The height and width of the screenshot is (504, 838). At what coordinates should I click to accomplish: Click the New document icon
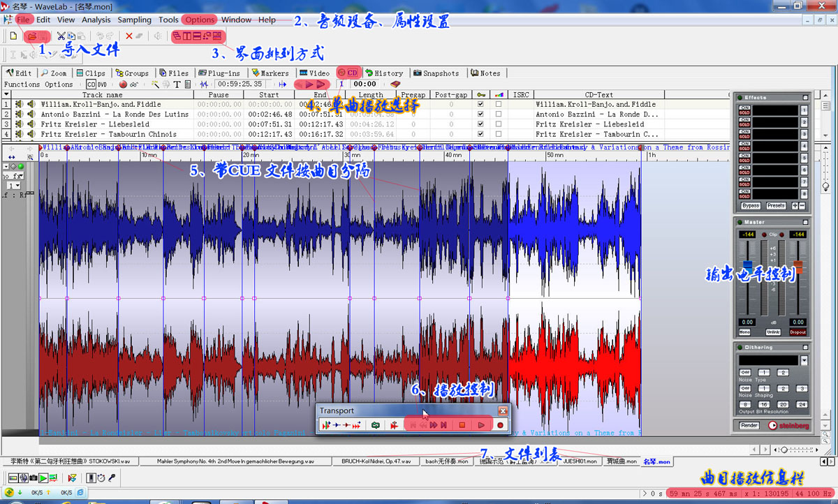coord(13,36)
